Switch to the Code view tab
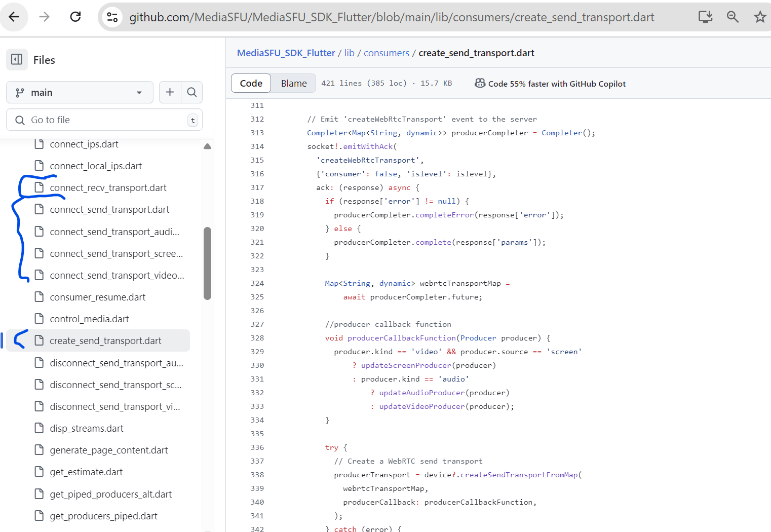 pos(251,83)
